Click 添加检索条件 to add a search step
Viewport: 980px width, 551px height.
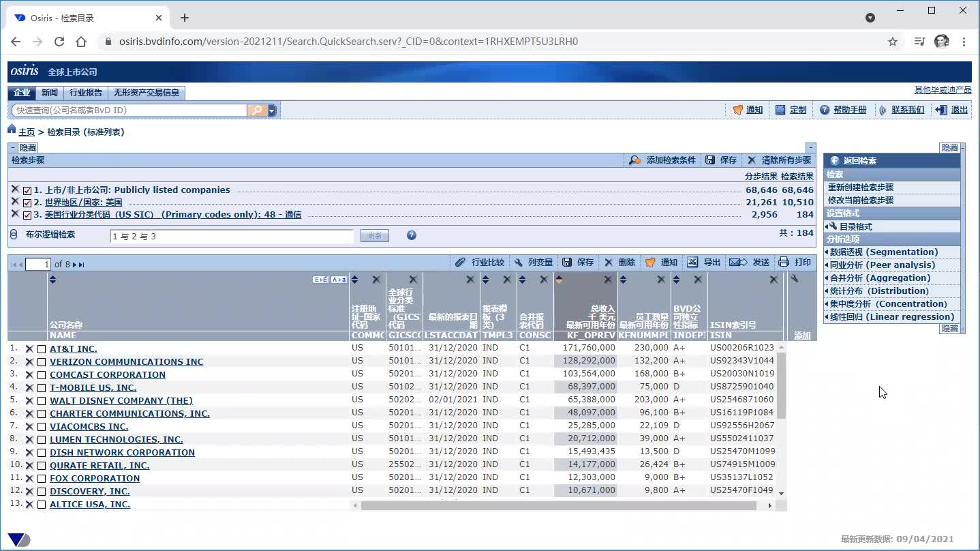click(x=662, y=160)
